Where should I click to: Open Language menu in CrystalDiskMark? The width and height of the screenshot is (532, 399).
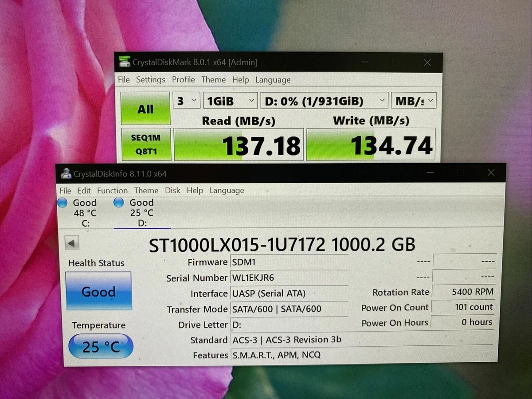coord(273,80)
